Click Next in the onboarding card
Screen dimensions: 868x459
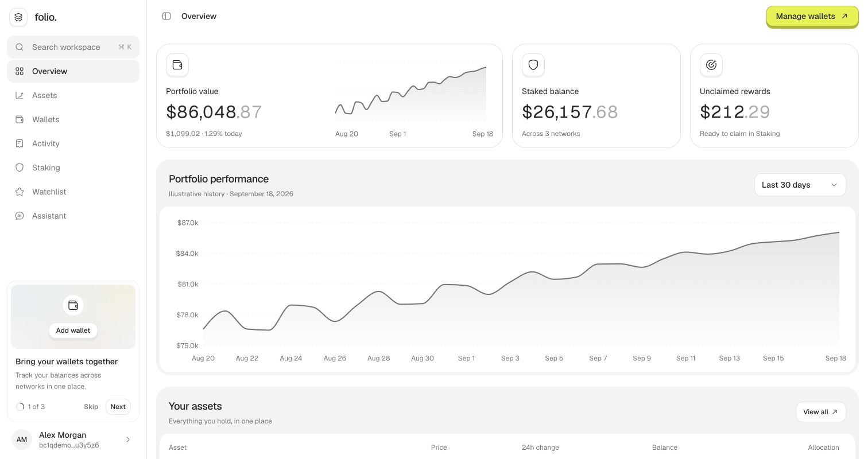click(x=118, y=407)
